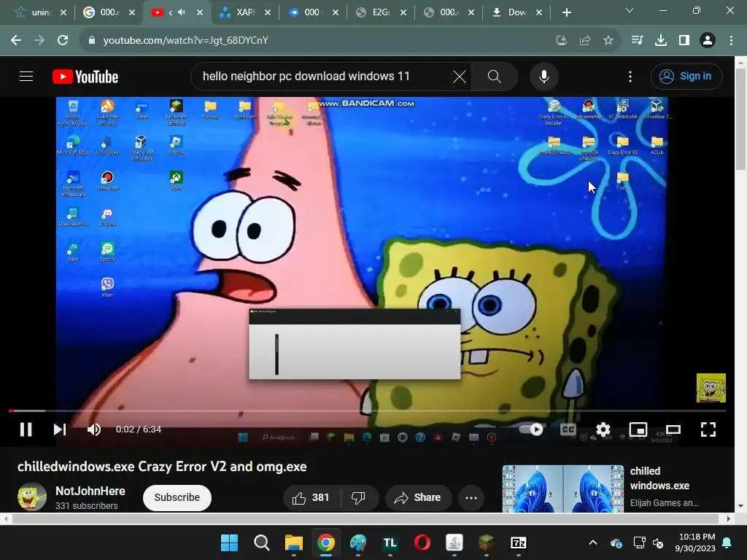The image size is (747, 560).
Task: Reload the current page
Action: tap(63, 41)
